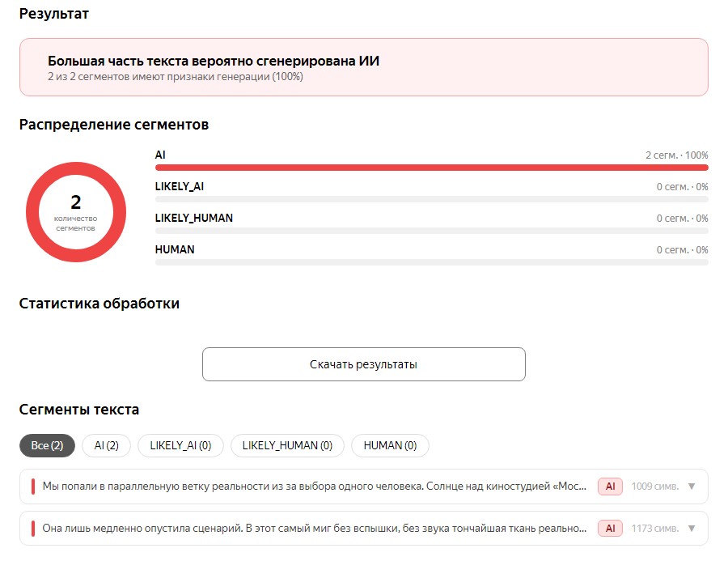Click the '0 сегм. · 0%' LIKELY_AI value
The height and width of the screenshot is (578, 728).
click(x=682, y=187)
